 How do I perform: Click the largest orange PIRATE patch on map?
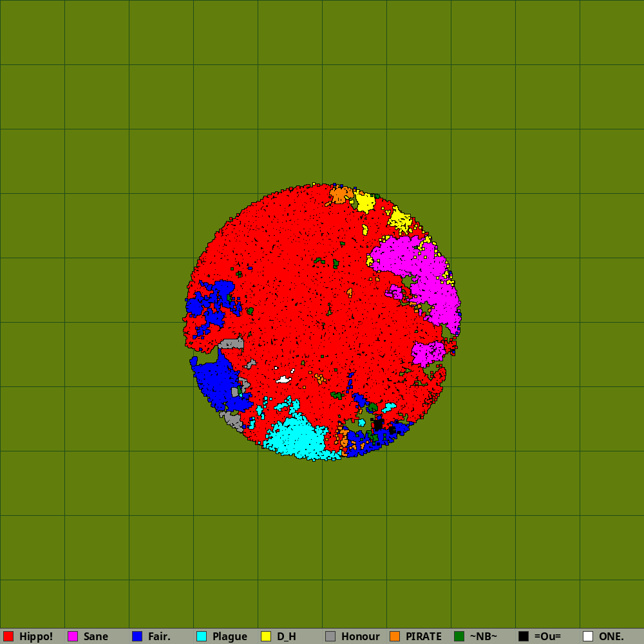(340, 194)
